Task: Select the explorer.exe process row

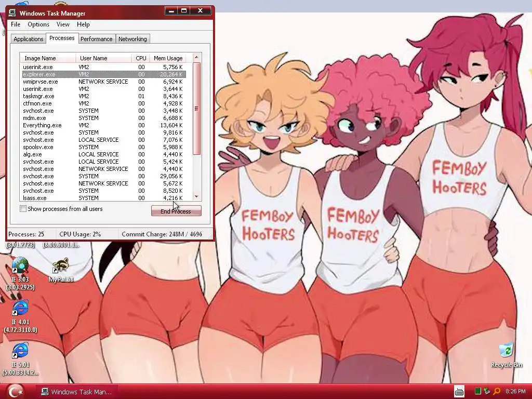Action: tap(104, 74)
